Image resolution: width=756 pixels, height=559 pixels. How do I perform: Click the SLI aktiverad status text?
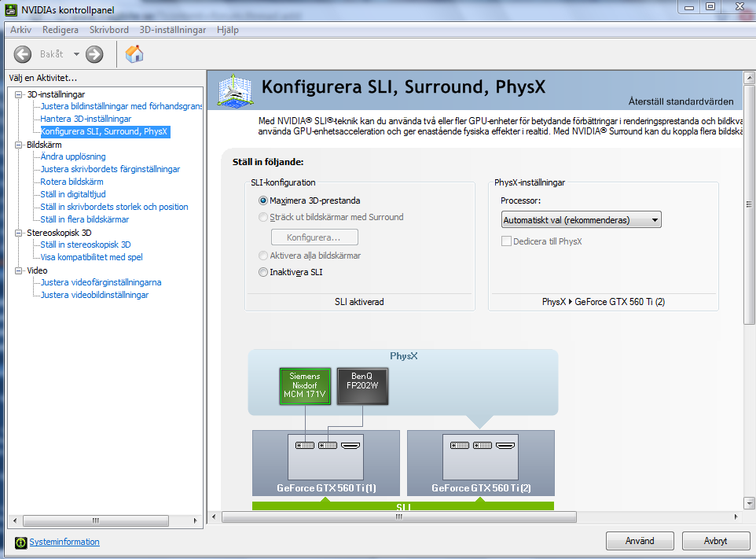pos(359,302)
